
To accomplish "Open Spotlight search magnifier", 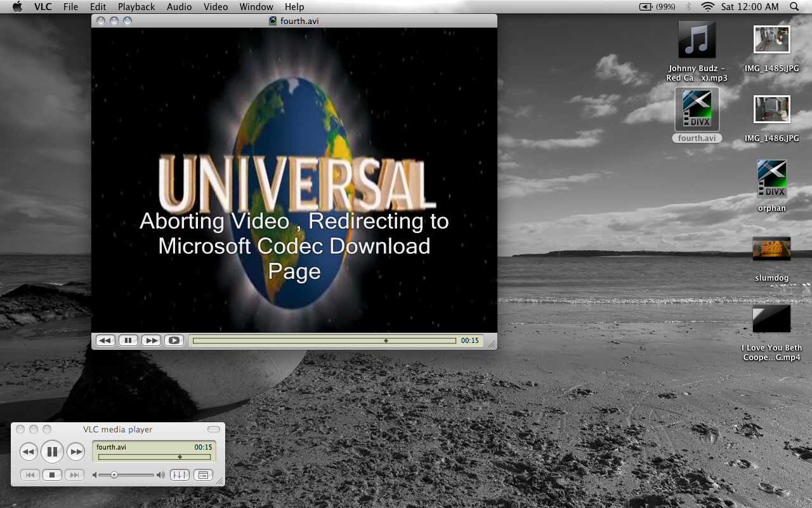I will (x=794, y=6).
